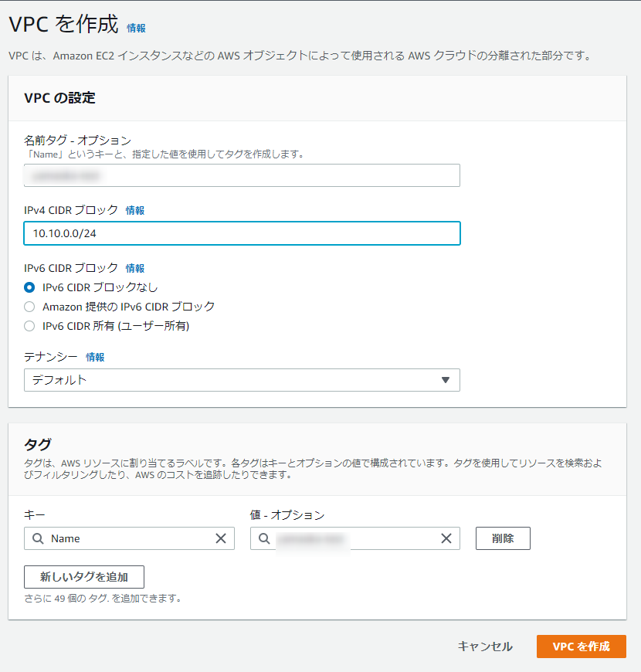The width and height of the screenshot is (641, 672).
Task: Open 情報 link next to VPC を作成 title
Action: pyautogui.click(x=136, y=29)
